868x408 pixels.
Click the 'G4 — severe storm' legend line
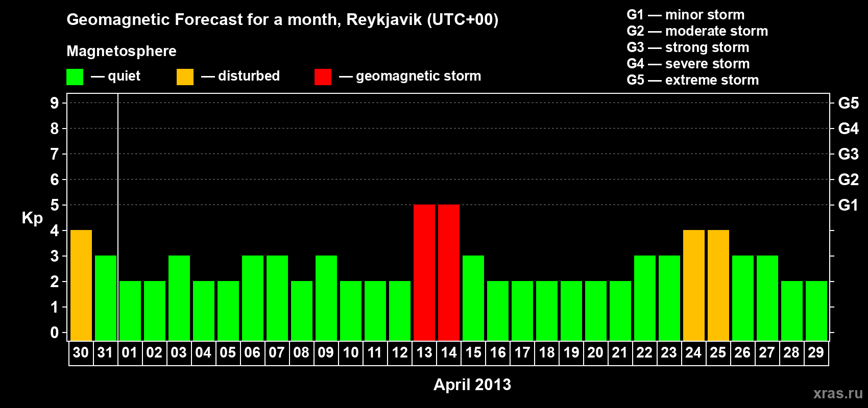pyautogui.click(x=688, y=64)
